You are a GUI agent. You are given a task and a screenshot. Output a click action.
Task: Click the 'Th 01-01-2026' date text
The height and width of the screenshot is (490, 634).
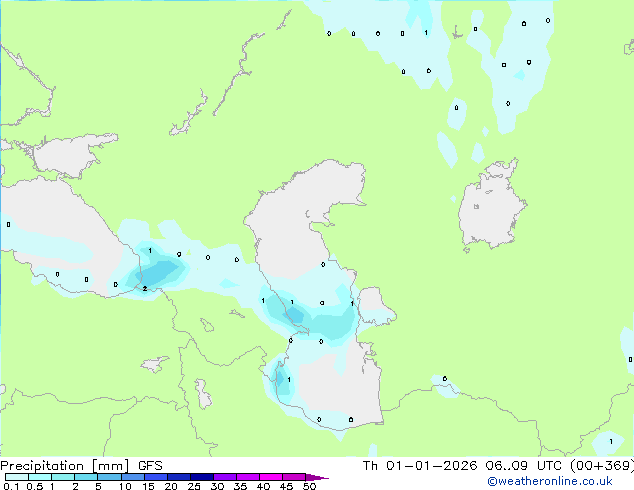tap(420, 466)
